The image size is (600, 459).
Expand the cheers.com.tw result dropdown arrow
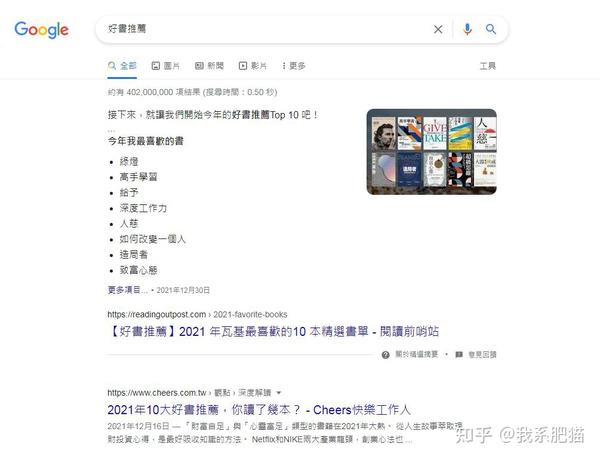pos(279,393)
